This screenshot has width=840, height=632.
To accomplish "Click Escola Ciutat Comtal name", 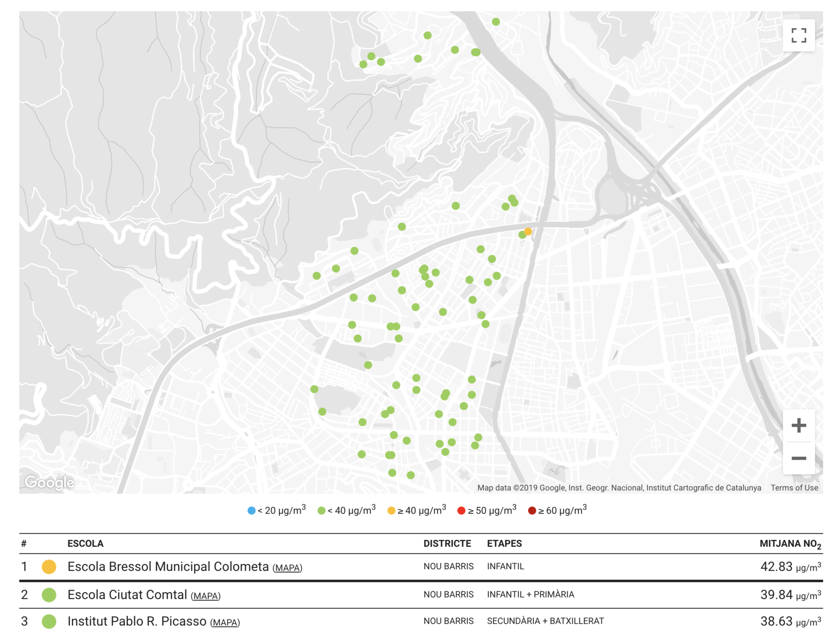I will tap(127, 595).
